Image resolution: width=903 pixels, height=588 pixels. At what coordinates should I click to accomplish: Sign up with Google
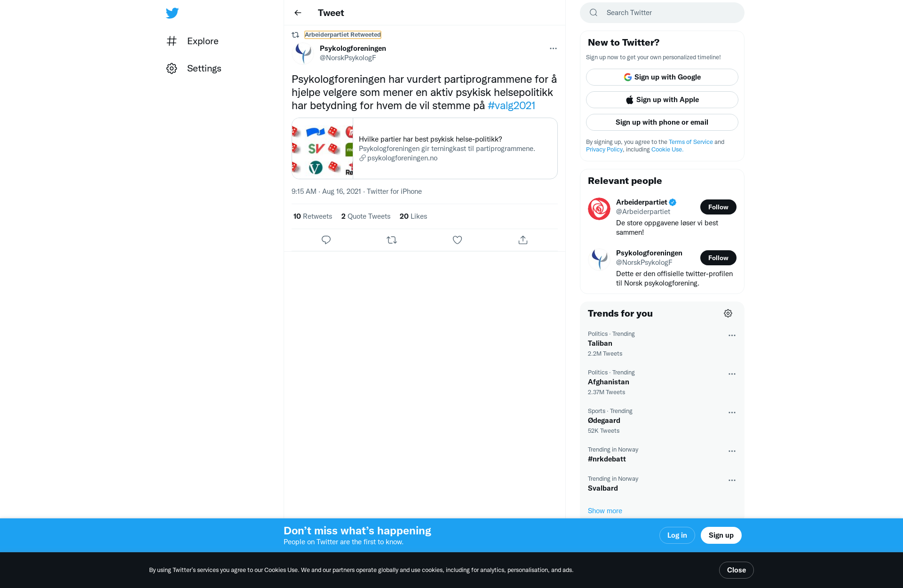point(662,77)
